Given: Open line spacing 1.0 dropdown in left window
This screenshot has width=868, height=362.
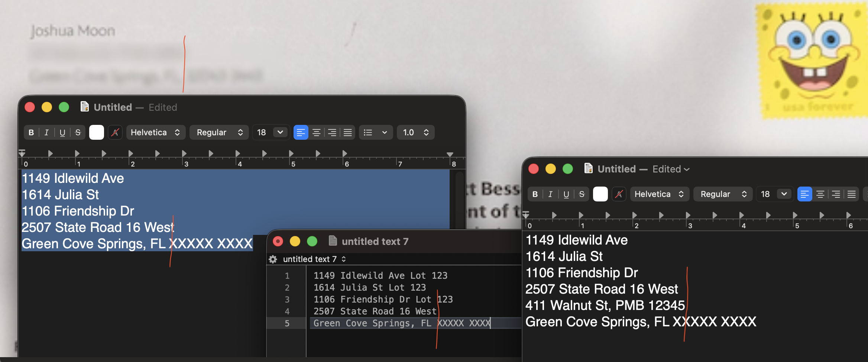Looking at the screenshot, I should (416, 133).
